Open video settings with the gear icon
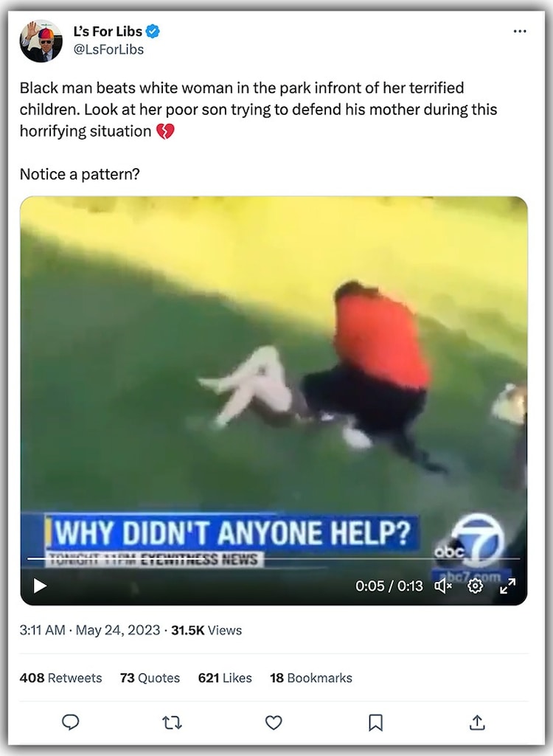Viewport: 553px width, 756px height. coord(476,586)
